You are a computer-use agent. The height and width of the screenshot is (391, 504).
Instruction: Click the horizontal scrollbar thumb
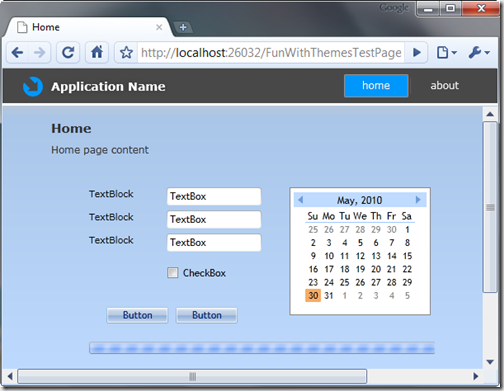(192, 376)
